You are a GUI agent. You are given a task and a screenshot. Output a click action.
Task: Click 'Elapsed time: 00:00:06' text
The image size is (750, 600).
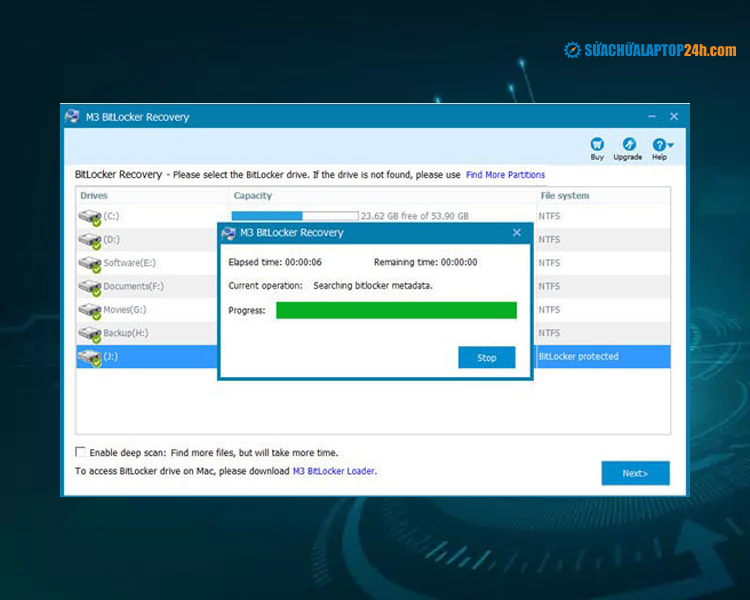[275, 262]
